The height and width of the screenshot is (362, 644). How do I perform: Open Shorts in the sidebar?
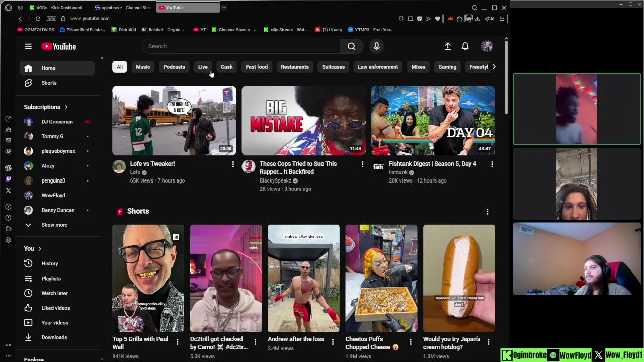[x=57, y=83]
